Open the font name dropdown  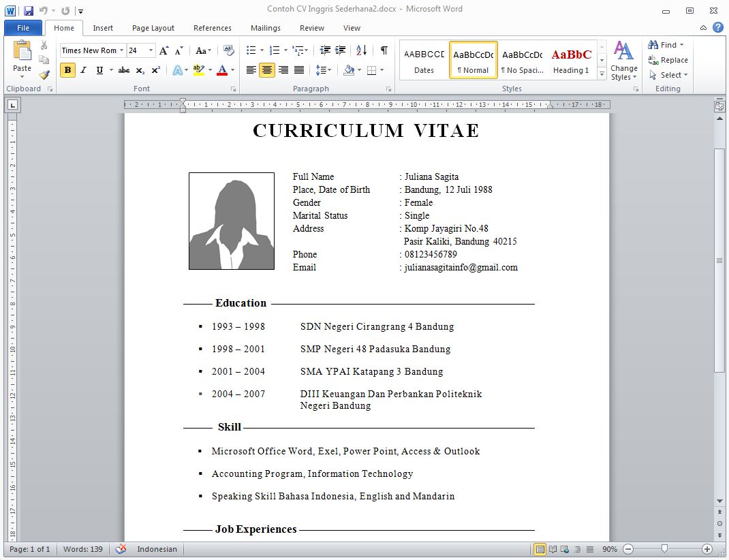121,50
